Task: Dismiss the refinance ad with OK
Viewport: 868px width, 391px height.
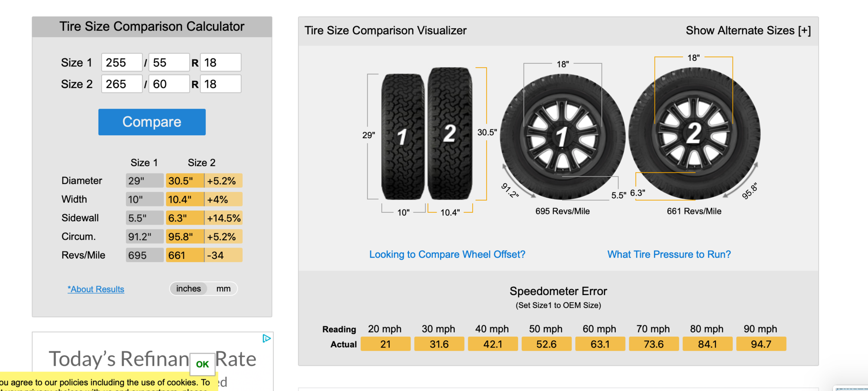Action: (202, 364)
